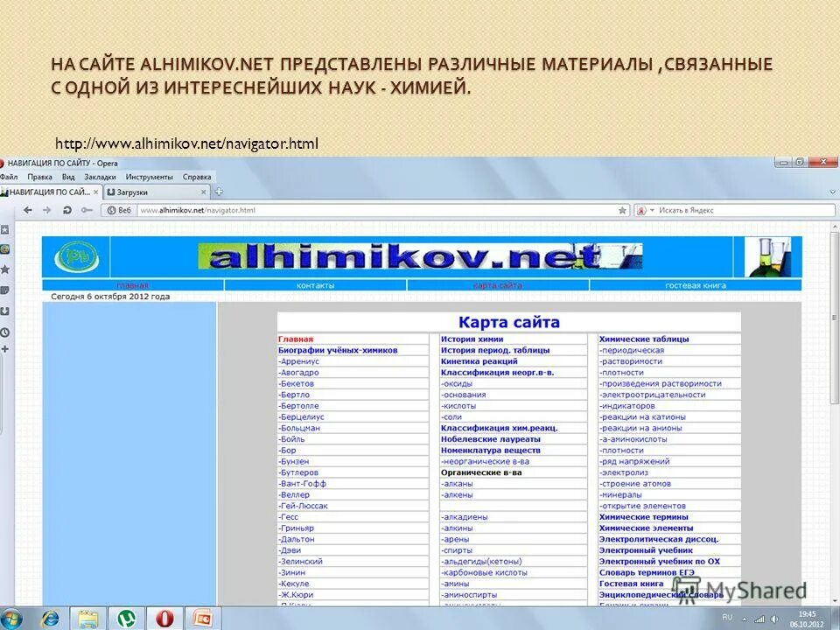Open the Кинетика реакций link

pos(479,361)
